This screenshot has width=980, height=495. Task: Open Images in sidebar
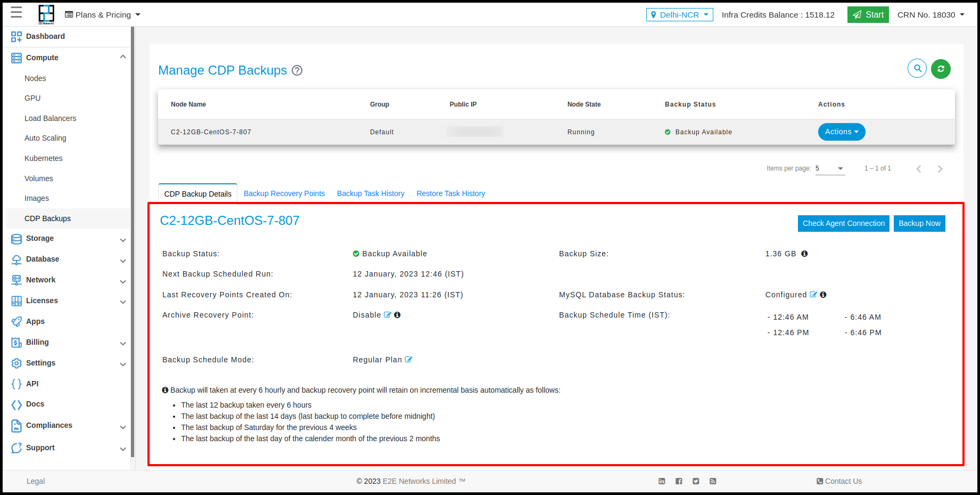(37, 198)
